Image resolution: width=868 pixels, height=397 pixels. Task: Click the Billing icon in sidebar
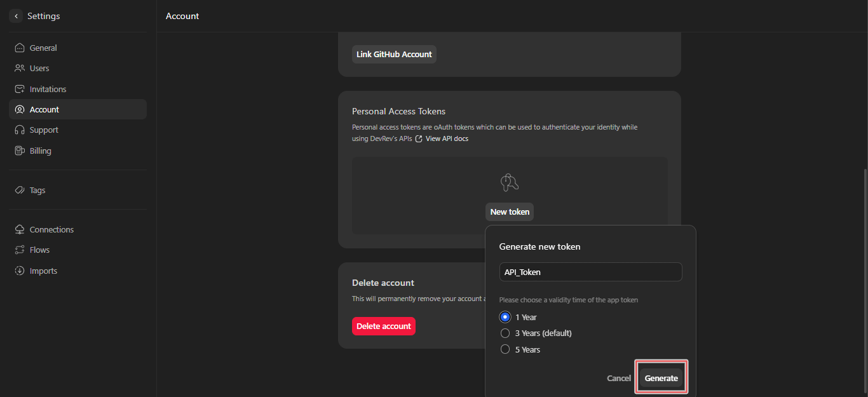20,151
